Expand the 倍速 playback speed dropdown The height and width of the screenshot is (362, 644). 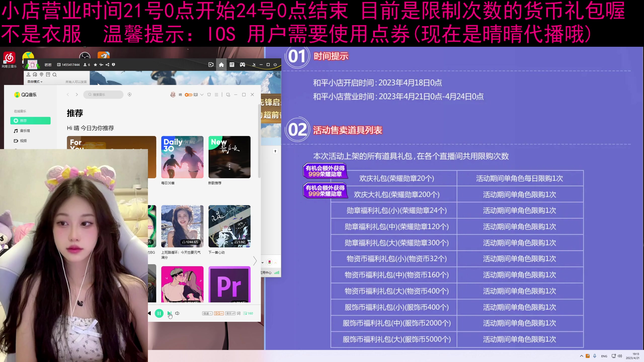[207, 313]
